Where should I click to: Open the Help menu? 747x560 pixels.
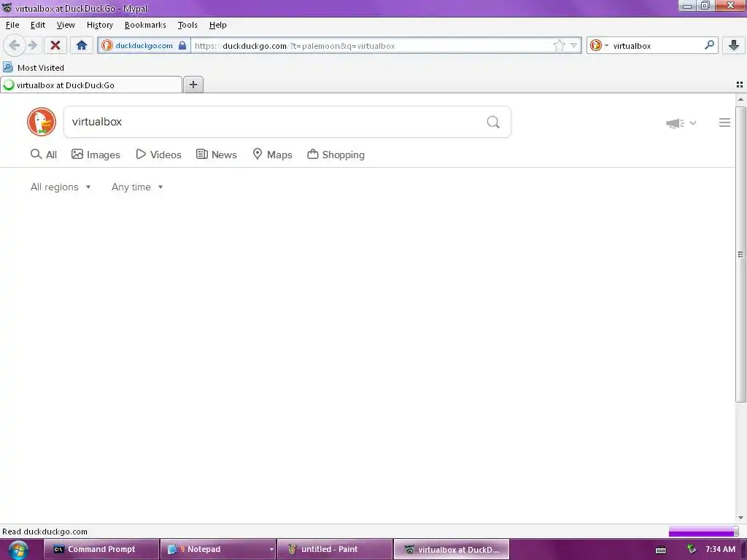[x=217, y=25]
